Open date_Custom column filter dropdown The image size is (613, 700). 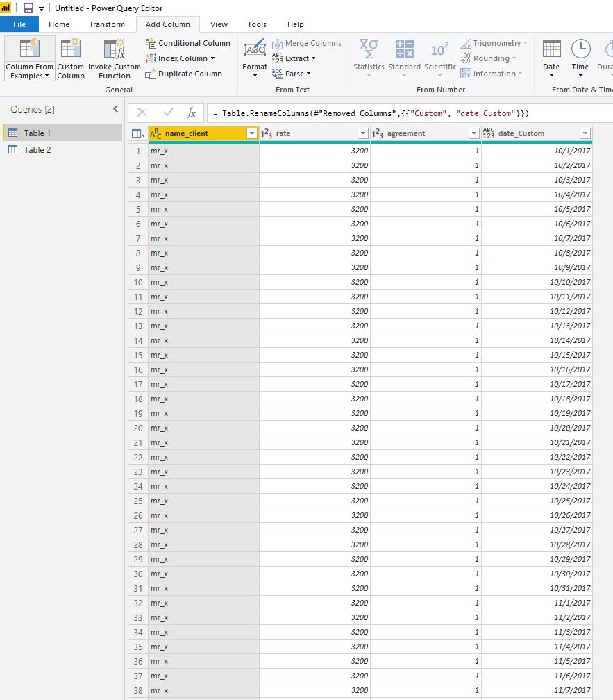[585, 133]
